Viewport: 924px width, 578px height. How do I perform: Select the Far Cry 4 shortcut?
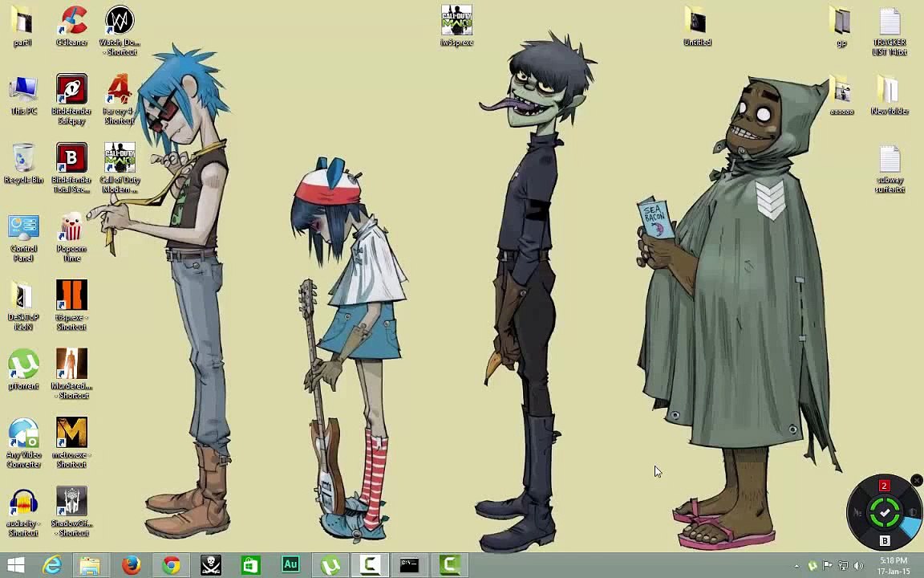point(120,91)
